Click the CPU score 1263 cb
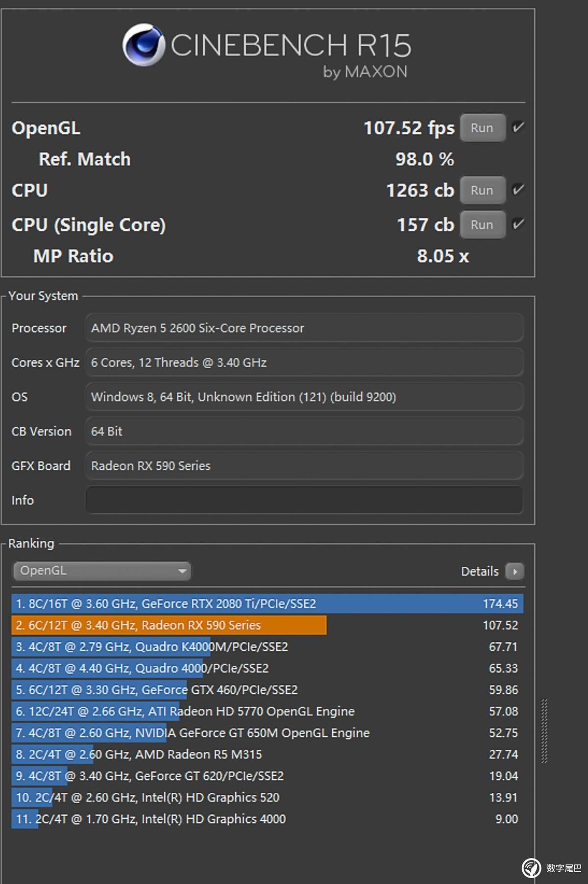The width and height of the screenshot is (588, 884). tap(420, 190)
